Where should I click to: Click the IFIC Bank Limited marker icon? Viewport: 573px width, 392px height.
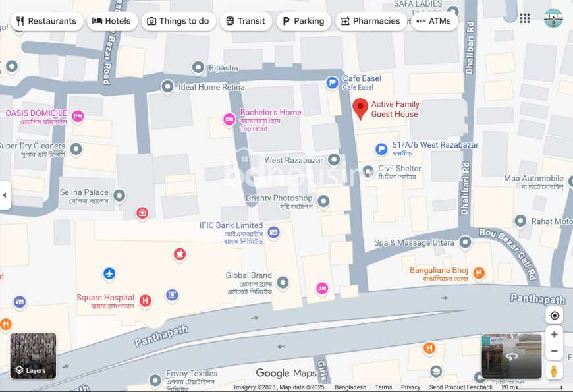pos(273,232)
